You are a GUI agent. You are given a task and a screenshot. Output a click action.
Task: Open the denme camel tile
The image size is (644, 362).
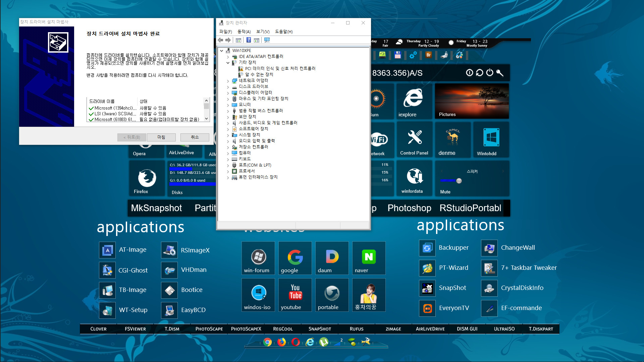click(452, 139)
